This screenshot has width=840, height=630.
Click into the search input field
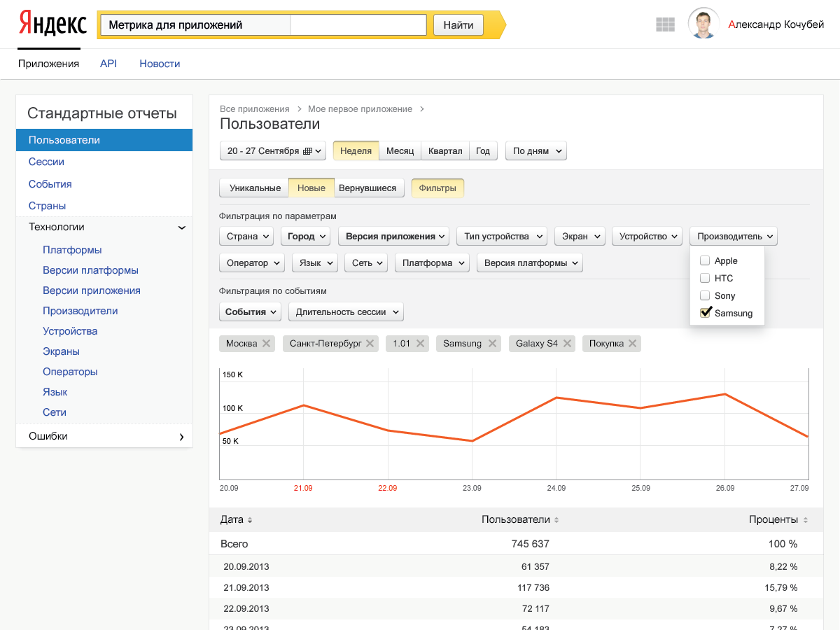(x=357, y=25)
